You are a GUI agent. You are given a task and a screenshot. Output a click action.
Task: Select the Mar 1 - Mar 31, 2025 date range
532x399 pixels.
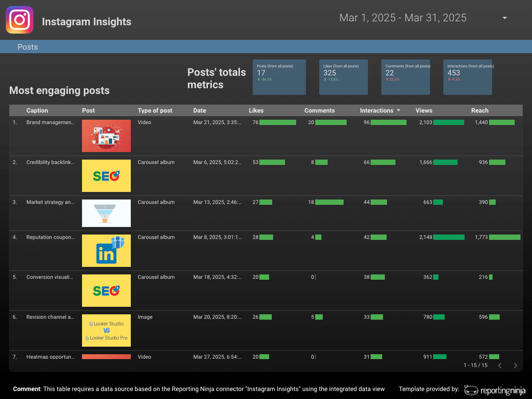coord(403,18)
